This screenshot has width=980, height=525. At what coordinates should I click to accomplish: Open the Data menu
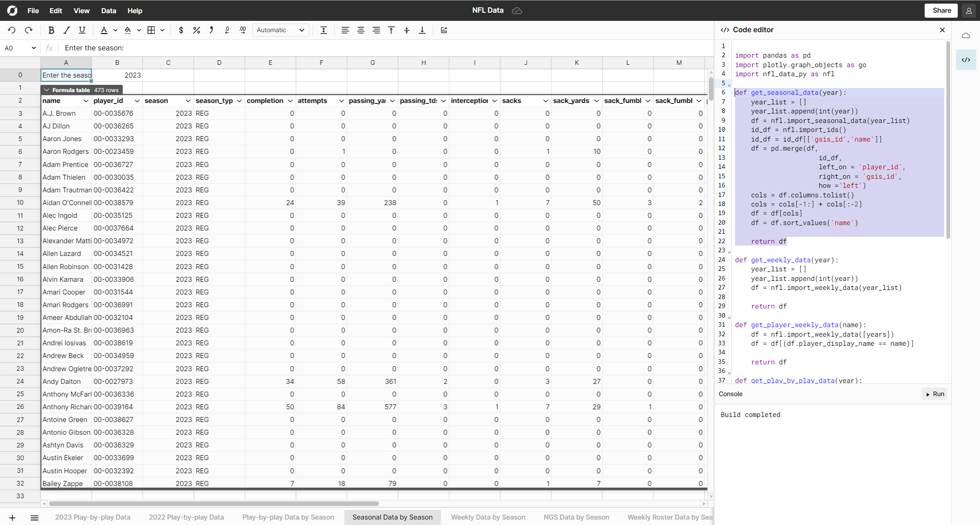(108, 10)
